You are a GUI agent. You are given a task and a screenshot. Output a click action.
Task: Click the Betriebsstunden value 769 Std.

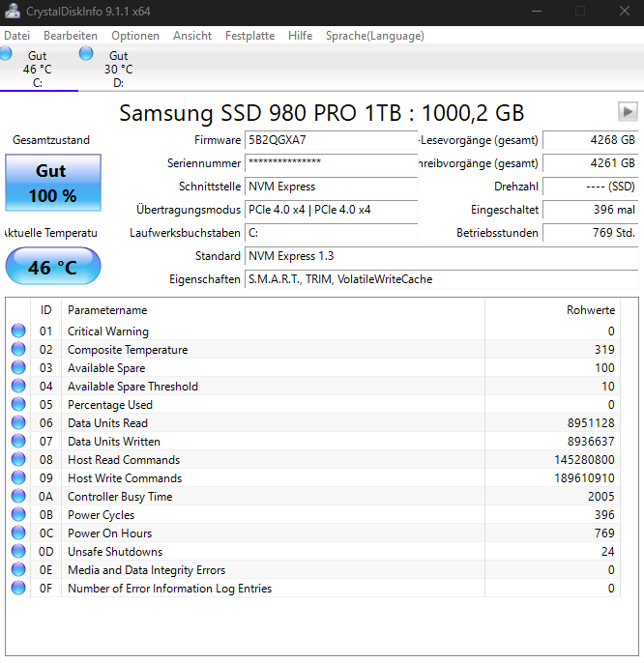590,233
